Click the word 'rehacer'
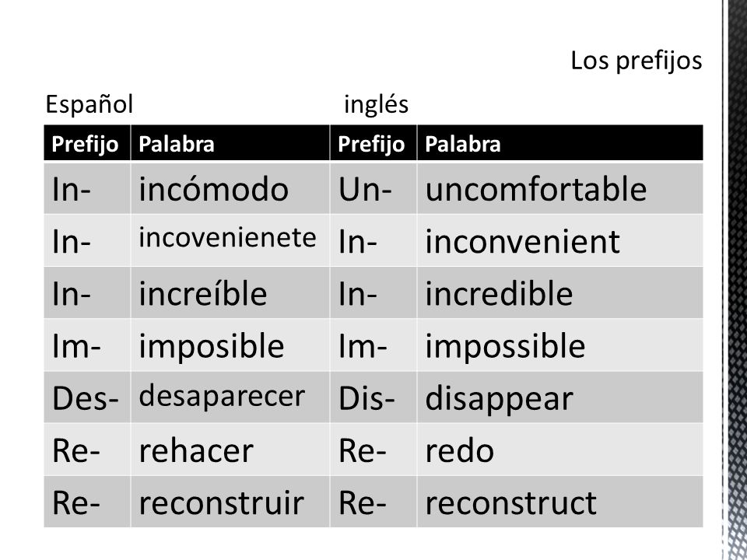Viewport: 747px width, 560px height. (x=196, y=450)
